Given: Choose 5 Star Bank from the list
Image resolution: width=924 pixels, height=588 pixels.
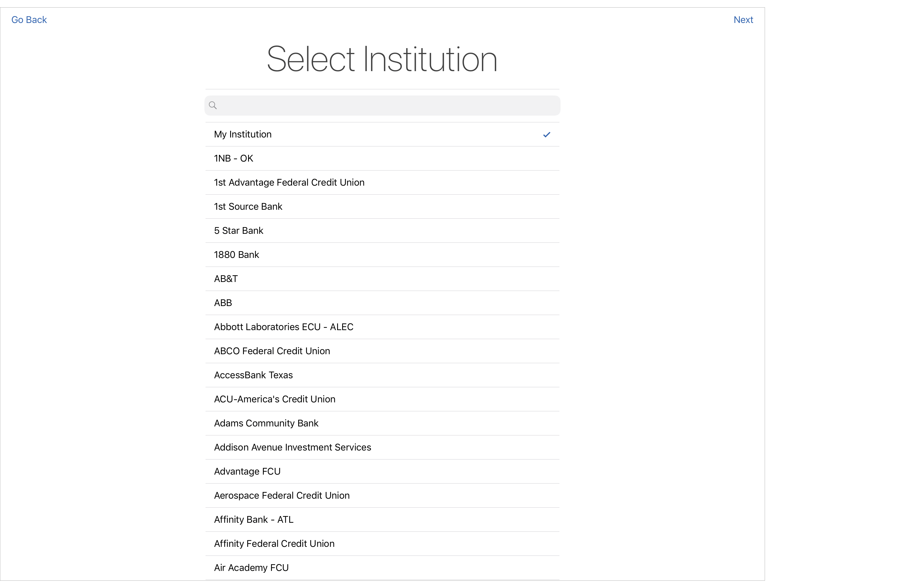Looking at the screenshot, I should pos(238,230).
